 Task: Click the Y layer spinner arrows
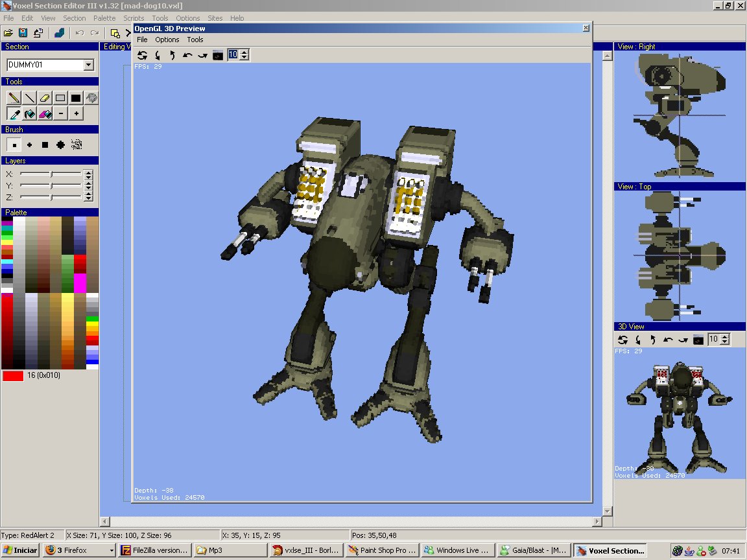88,186
